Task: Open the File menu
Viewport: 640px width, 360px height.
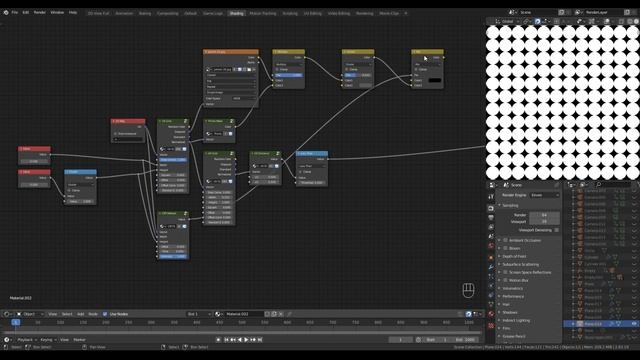Action: [x=15, y=13]
